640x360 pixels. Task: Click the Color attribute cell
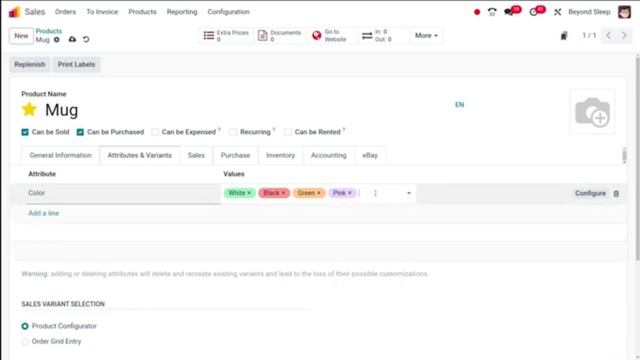tap(122, 193)
